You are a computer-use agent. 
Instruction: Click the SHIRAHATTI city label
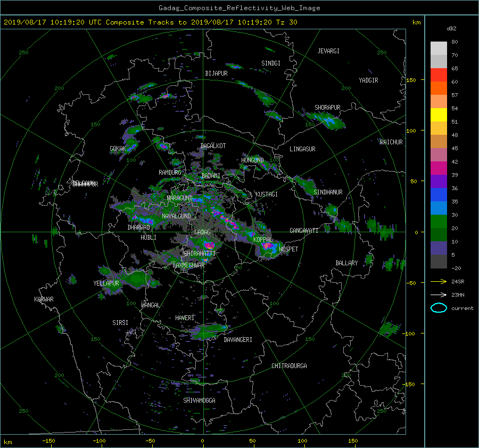200,254
